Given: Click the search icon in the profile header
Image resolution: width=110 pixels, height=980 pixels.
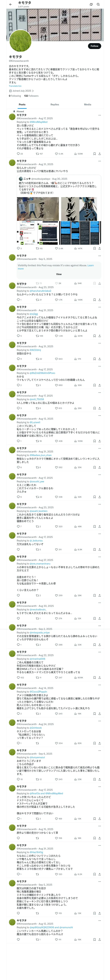Looking at the screenshot, I should [98, 5].
